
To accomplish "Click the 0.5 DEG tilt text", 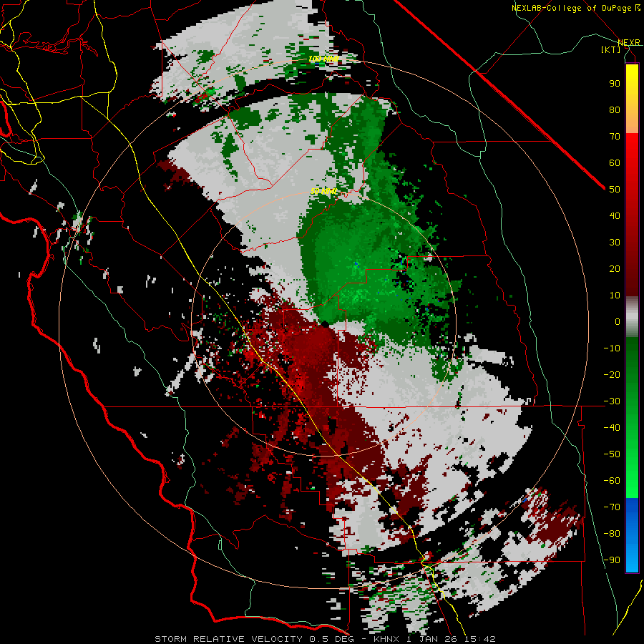I will pyautogui.click(x=332, y=639).
